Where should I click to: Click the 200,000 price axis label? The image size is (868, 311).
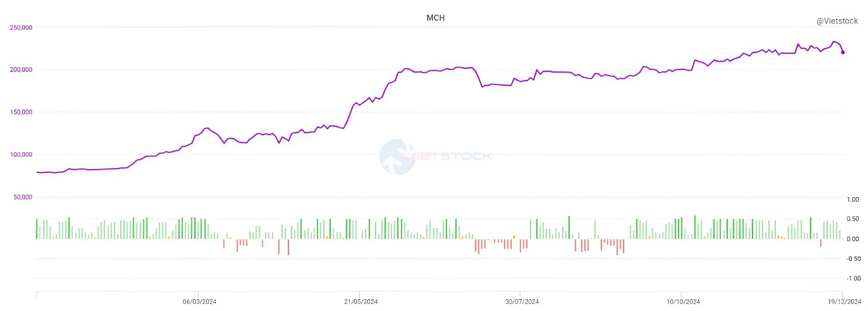point(21,70)
